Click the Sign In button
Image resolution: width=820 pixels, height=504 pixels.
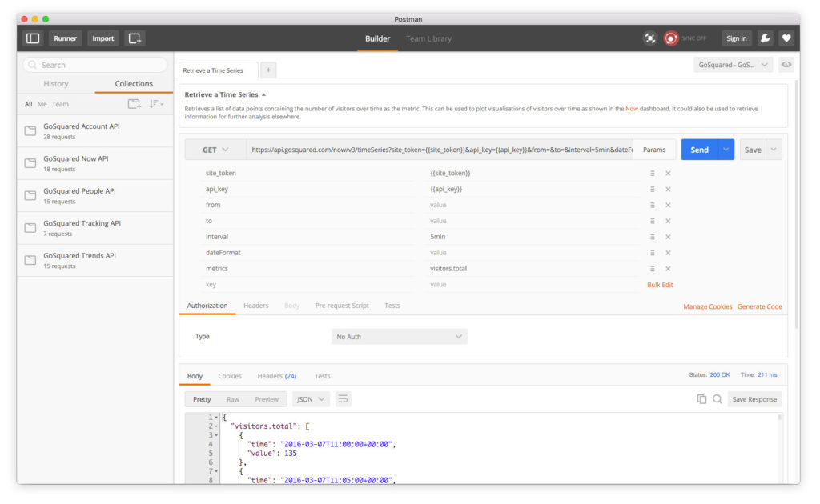tap(737, 38)
